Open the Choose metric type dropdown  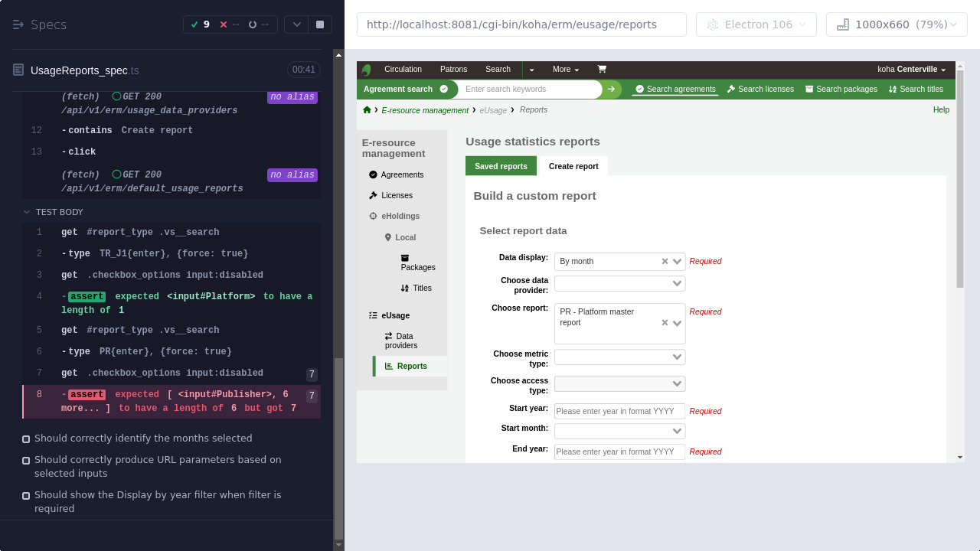[677, 357]
